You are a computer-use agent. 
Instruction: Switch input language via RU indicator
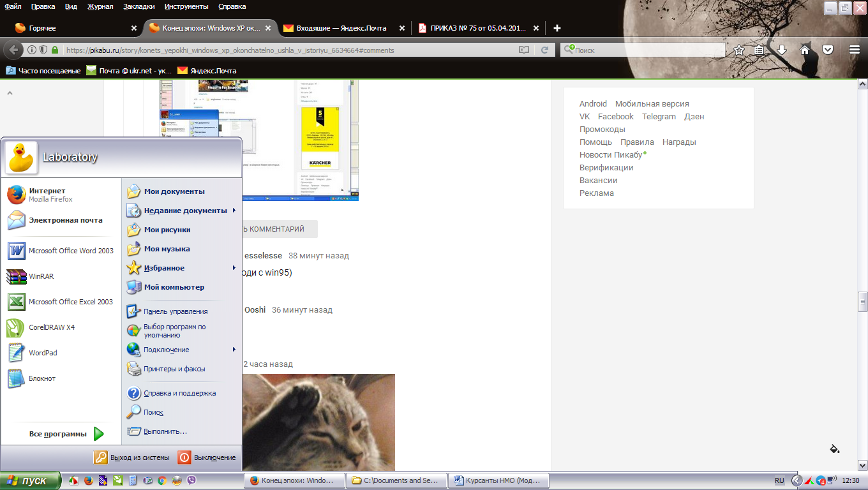click(779, 480)
